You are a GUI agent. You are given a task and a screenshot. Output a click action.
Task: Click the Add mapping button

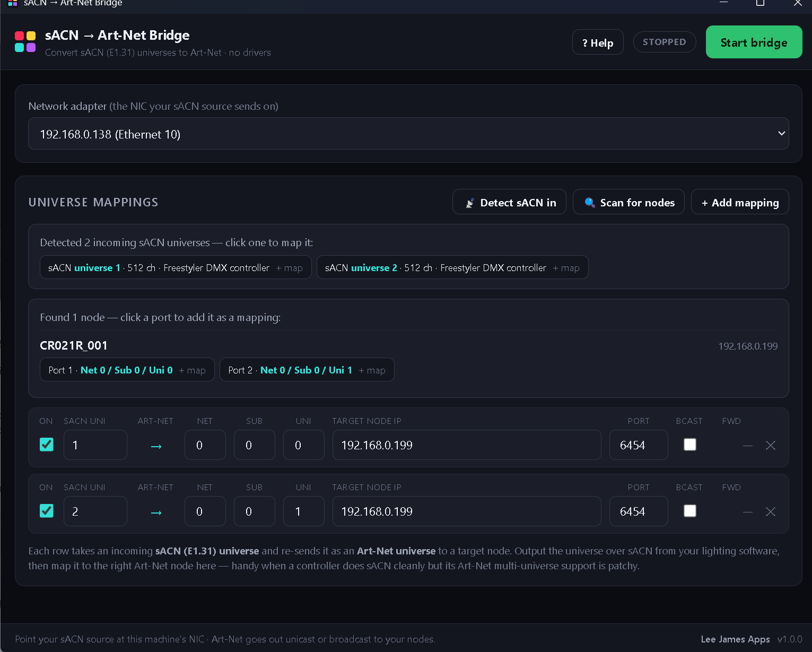click(x=740, y=202)
